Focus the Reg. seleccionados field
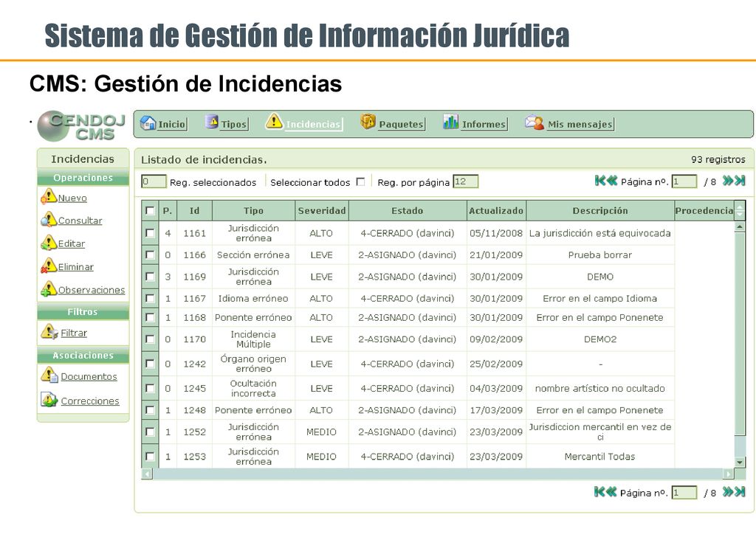The height and width of the screenshot is (537, 756). tap(154, 181)
